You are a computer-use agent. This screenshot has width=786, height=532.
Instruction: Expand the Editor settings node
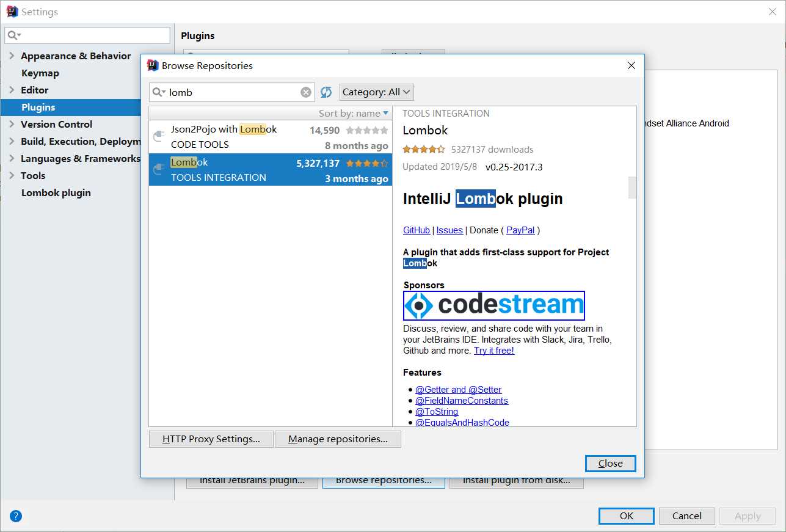click(12, 90)
